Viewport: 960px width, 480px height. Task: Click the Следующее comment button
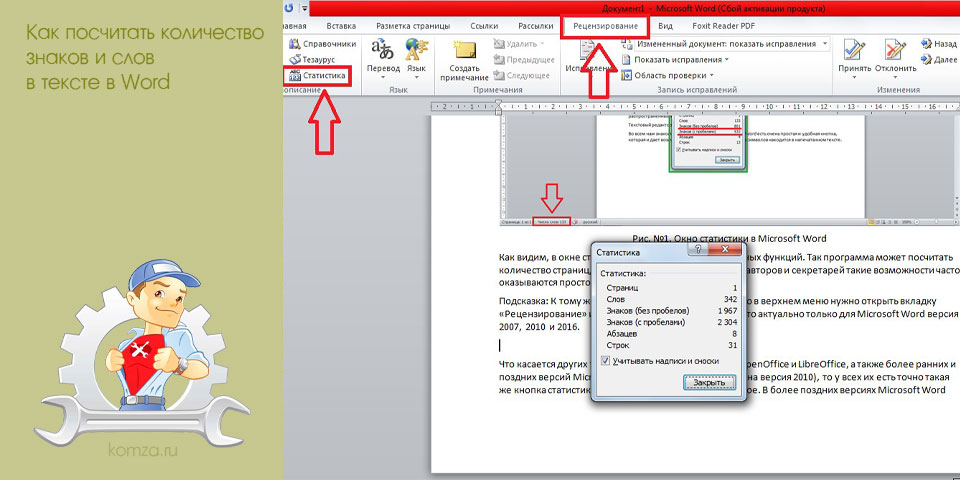521,75
